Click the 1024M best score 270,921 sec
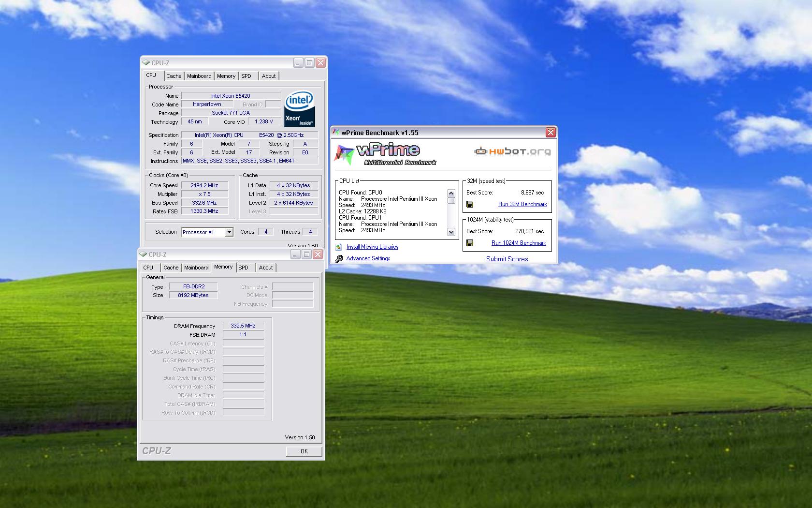Screen dimensions: 812x508 pos(529,231)
